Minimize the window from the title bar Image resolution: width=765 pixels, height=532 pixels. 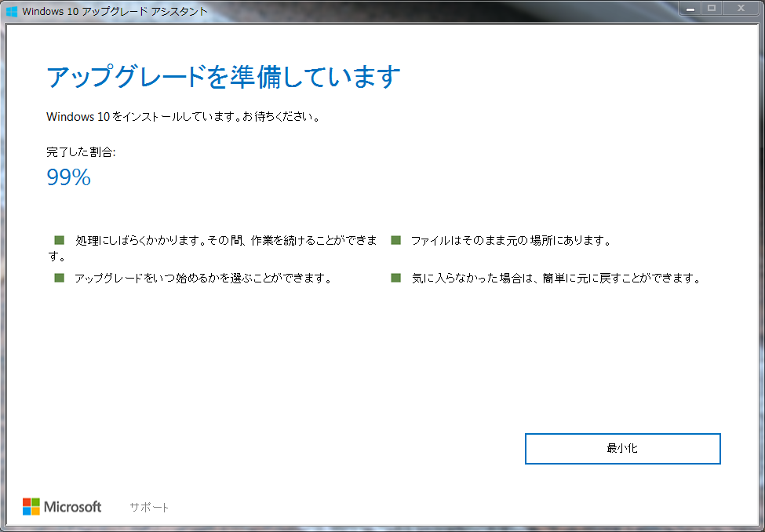690,9
